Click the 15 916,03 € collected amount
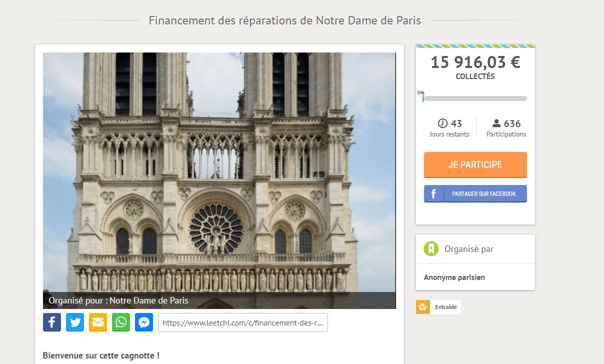This screenshot has width=604, height=364. [x=475, y=62]
